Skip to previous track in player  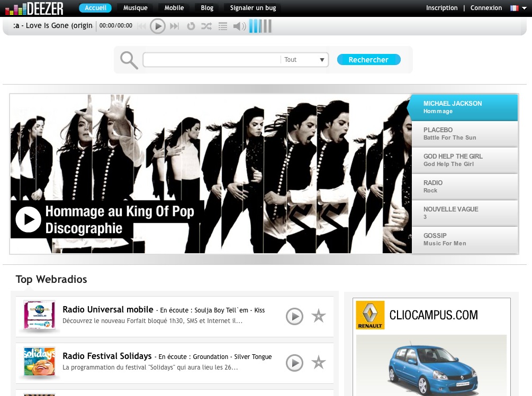(142, 26)
